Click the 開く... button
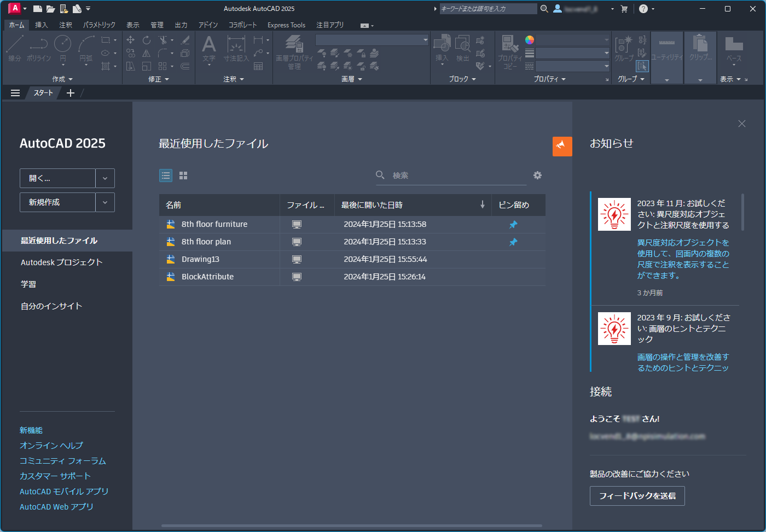This screenshot has width=766, height=532. tap(57, 178)
